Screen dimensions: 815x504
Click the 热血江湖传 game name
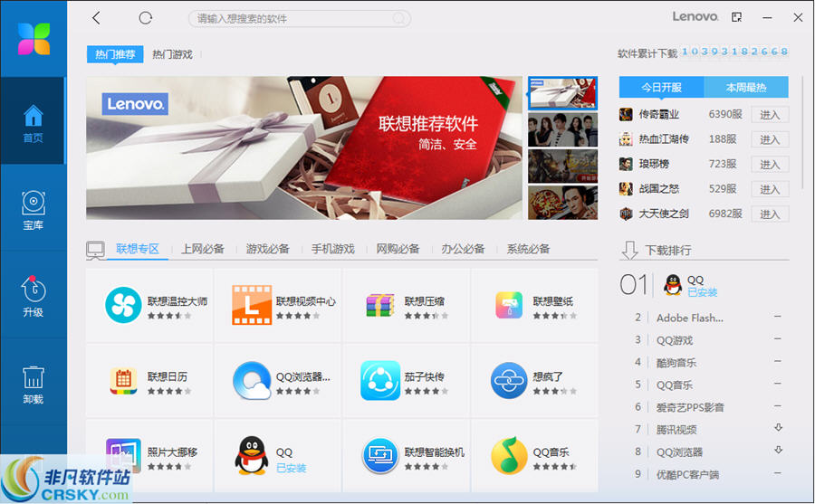click(x=664, y=139)
